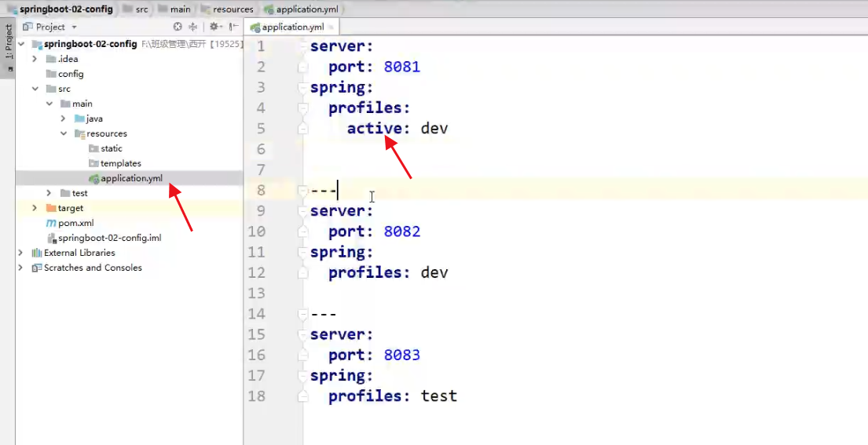Fold the document separator at line 14
This screenshot has width=868, height=445.
click(302, 314)
